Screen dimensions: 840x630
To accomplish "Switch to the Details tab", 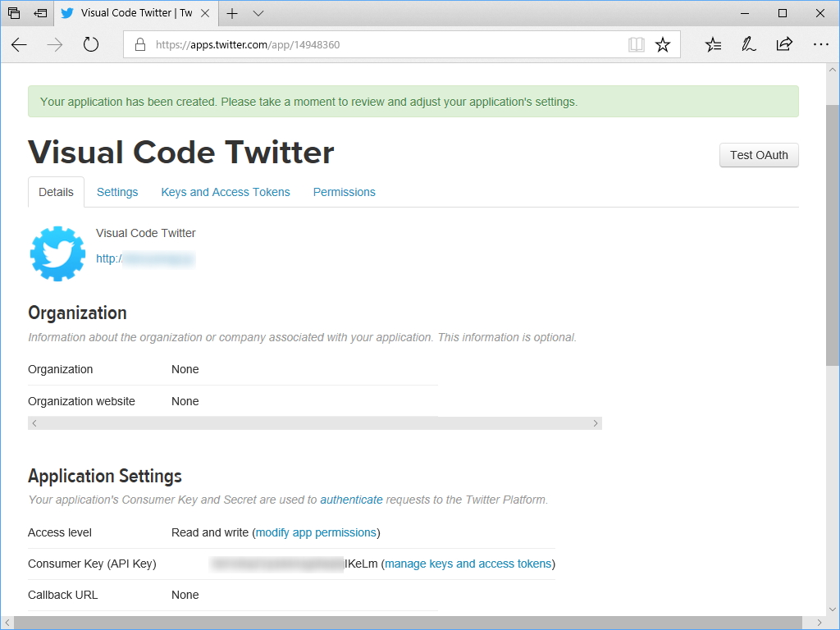I will (57, 192).
